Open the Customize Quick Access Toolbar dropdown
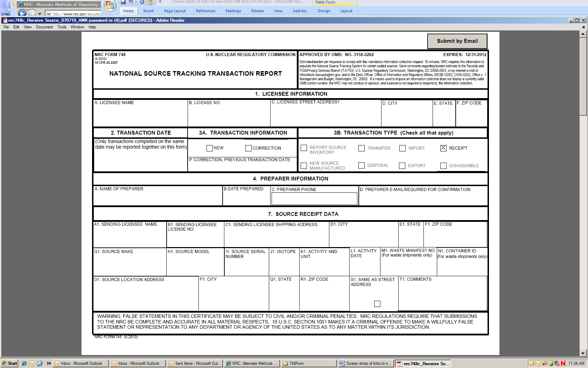The height and width of the screenshot is (368, 588). [160, 2]
